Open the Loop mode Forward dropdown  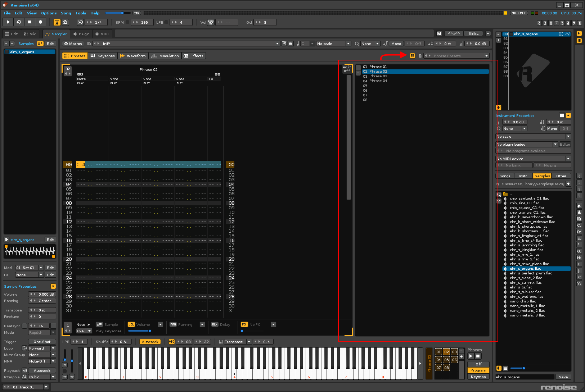42,348
